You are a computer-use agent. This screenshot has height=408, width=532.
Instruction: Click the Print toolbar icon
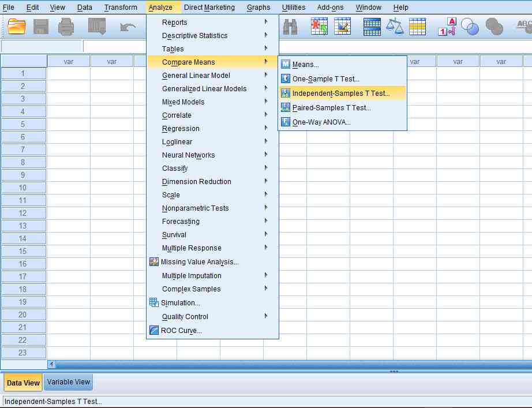point(66,27)
